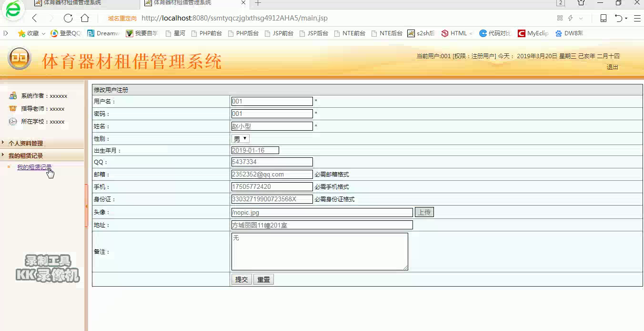The height and width of the screenshot is (331, 644).
Task: Click the 指导老师 teacher icon
Action: pos(13,108)
